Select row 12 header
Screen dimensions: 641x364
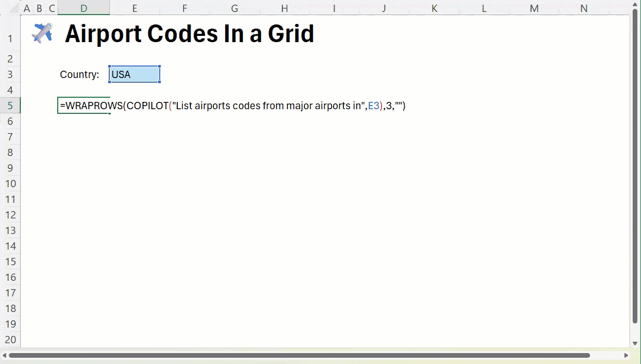10,215
